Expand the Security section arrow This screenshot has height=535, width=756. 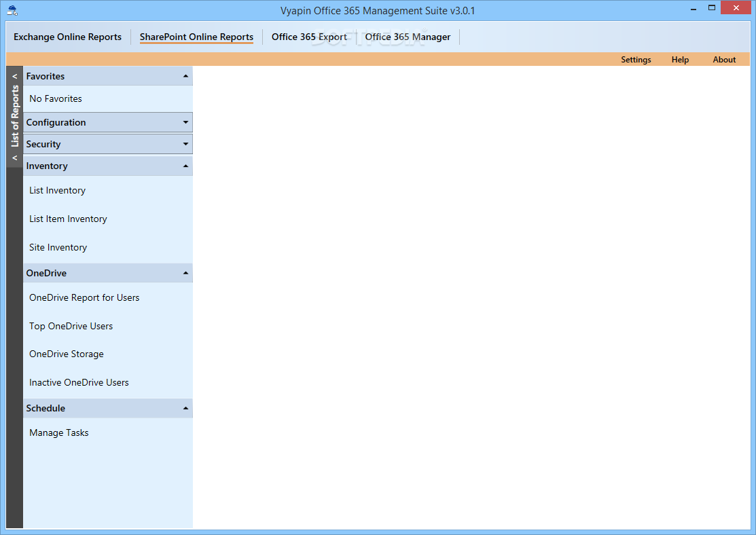coord(185,144)
